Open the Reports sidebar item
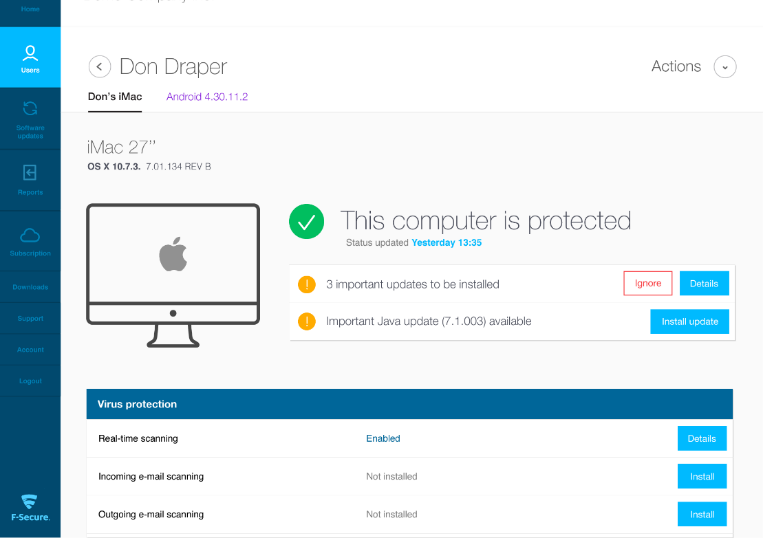763x538 pixels. coord(30,180)
